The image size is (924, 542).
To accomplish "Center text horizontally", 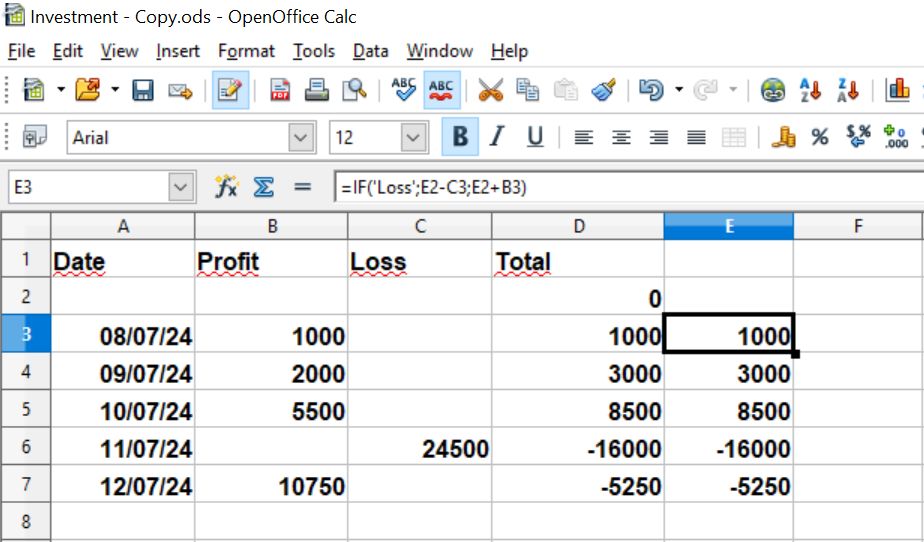I will pyautogui.click(x=621, y=138).
